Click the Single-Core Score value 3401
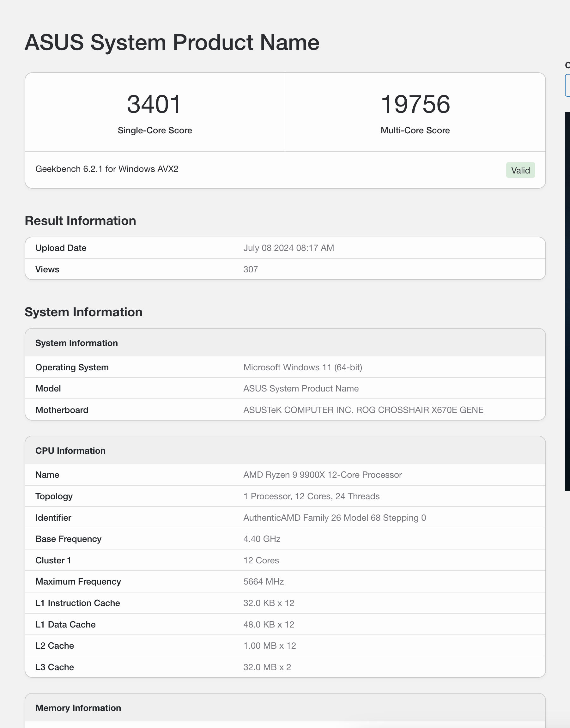 pos(154,104)
